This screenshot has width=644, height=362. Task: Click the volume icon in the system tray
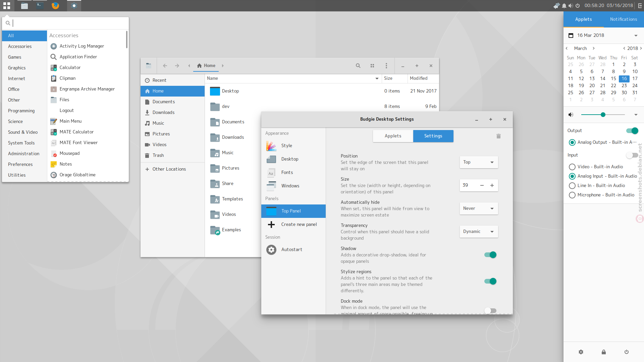point(571,6)
